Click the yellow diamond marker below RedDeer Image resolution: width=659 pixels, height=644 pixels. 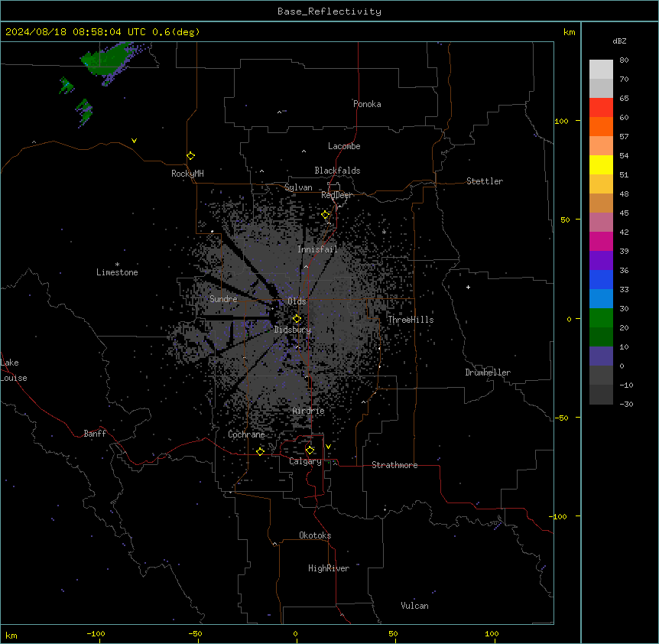pos(326,215)
